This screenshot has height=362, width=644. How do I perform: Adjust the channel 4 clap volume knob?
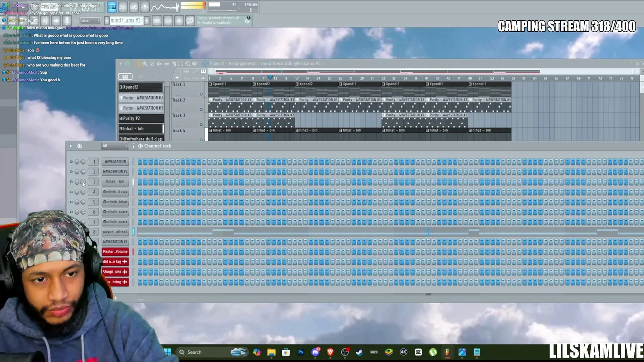(83, 192)
